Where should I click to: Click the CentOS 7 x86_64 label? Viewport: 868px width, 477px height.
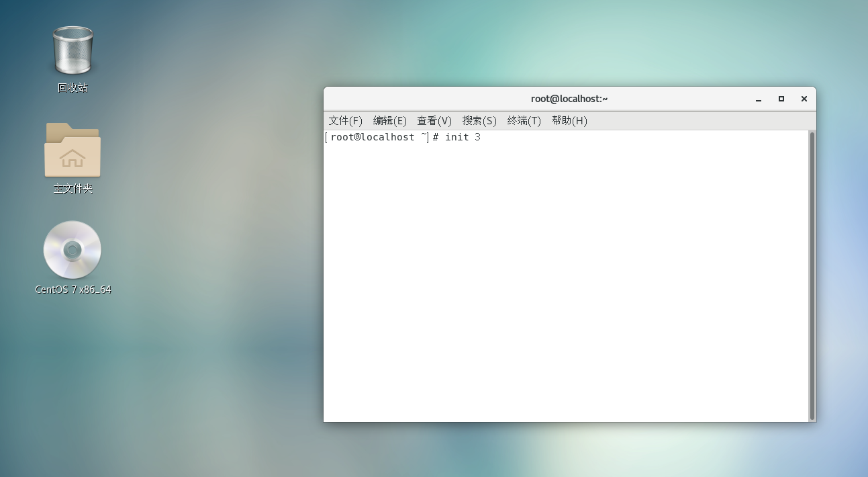point(73,290)
